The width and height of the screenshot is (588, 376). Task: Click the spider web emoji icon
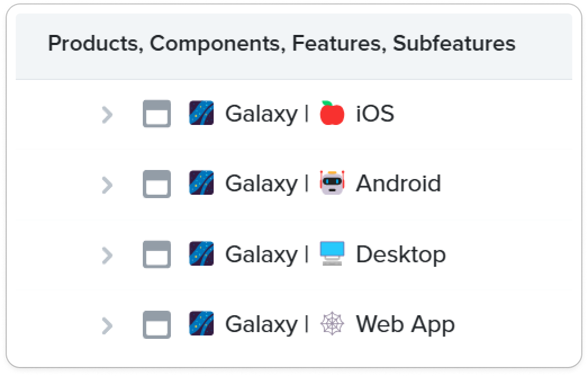(x=332, y=324)
